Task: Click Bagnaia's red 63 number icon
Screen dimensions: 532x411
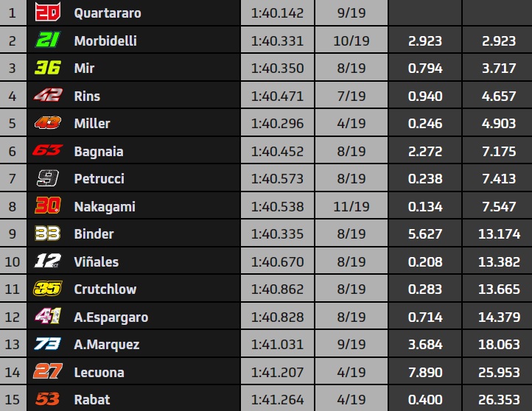Action: [47, 150]
